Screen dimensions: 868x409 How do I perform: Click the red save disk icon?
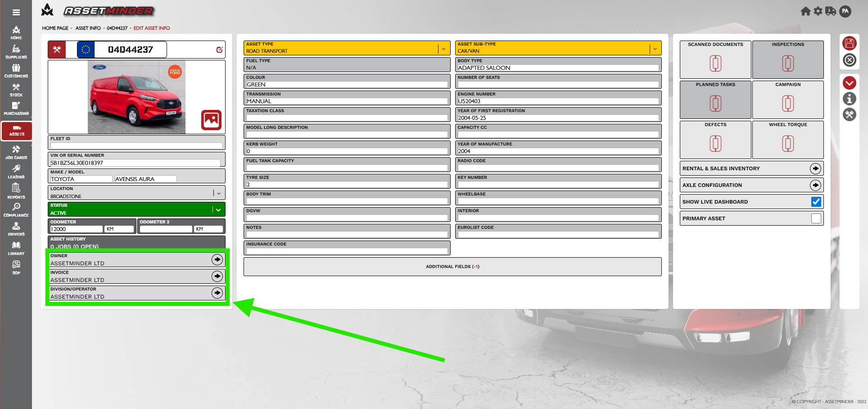pos(849,43)
